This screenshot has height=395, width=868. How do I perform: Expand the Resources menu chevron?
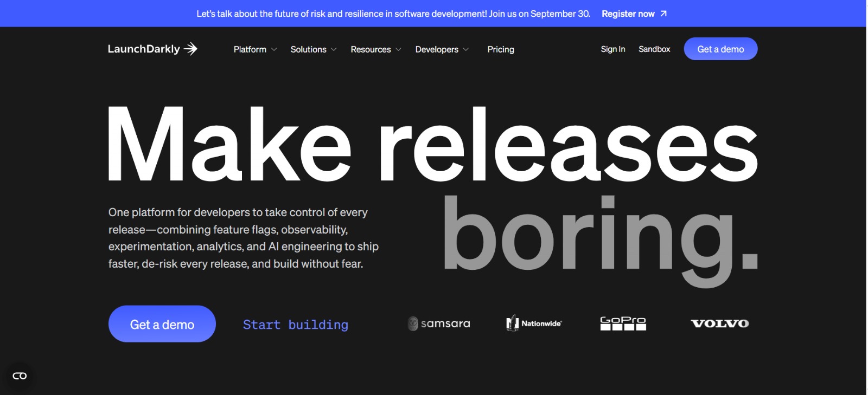(398, 49)
